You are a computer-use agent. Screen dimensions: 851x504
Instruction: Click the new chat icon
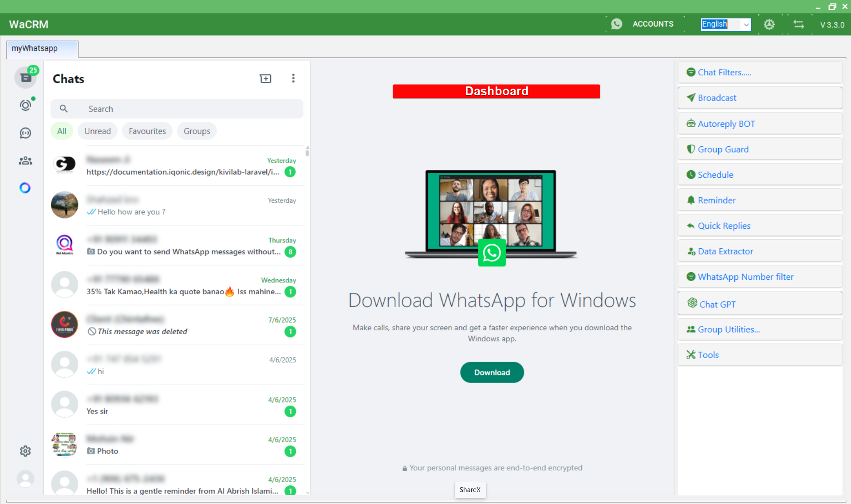click(265, 78)
